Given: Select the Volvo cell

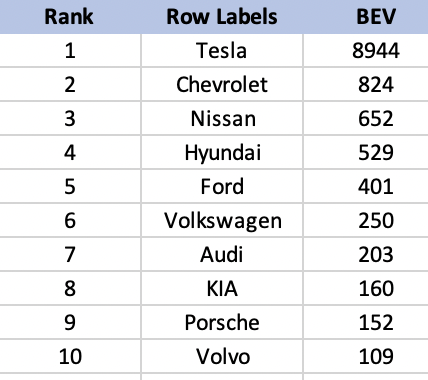Looking at the screenshot, I should coord(222,356).
